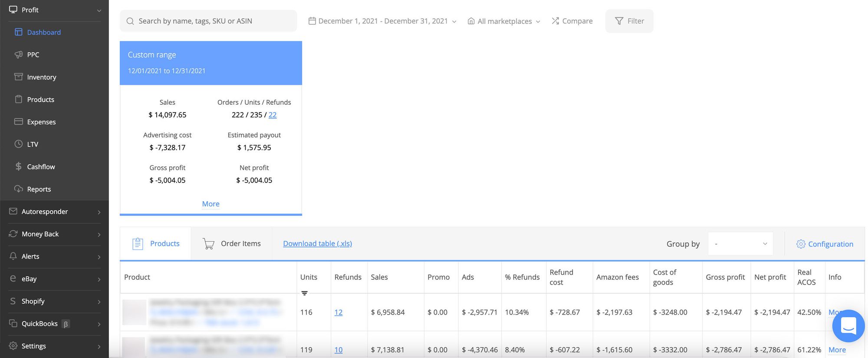Click More link in the 119 units row

pyautogui.click(x=837, y=350)
